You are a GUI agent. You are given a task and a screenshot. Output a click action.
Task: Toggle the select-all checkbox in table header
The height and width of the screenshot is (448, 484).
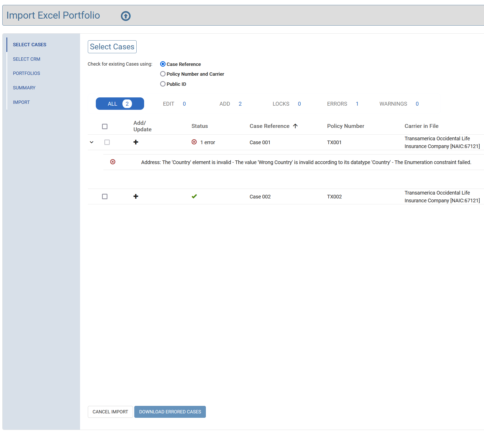(105, 126)
